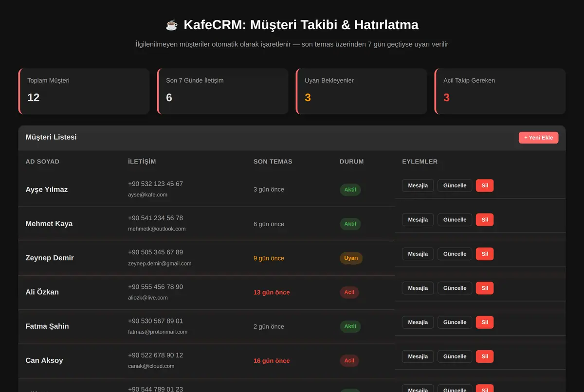The height and width of the screenshot is (392, 584).
Task: Click phone number +90 541 234 56 78
Action: click(x=155, y=218)
